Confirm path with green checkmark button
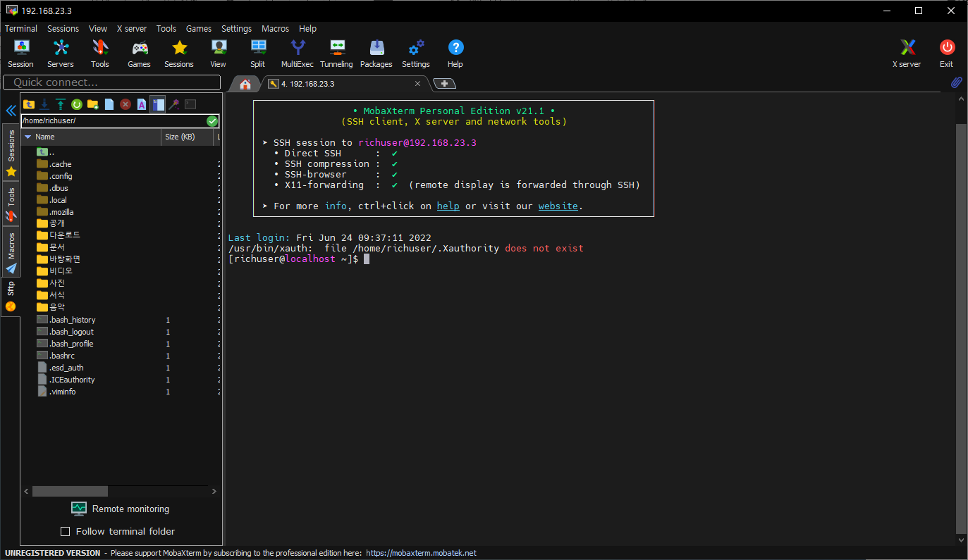Viewport: 968px width, 560px height. tap(212, 121)
